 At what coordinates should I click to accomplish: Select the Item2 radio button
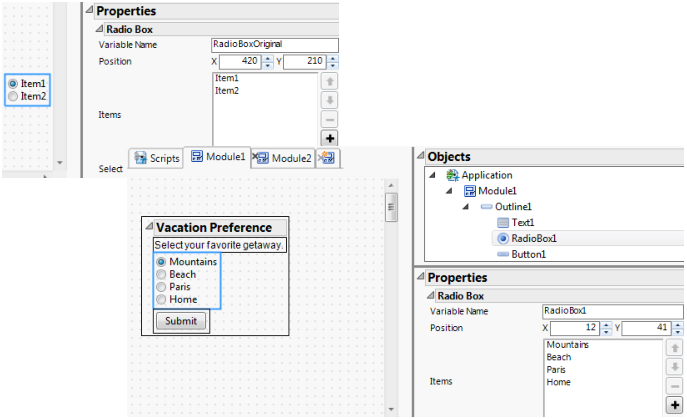pyautogui.click(x=12, y=97)
